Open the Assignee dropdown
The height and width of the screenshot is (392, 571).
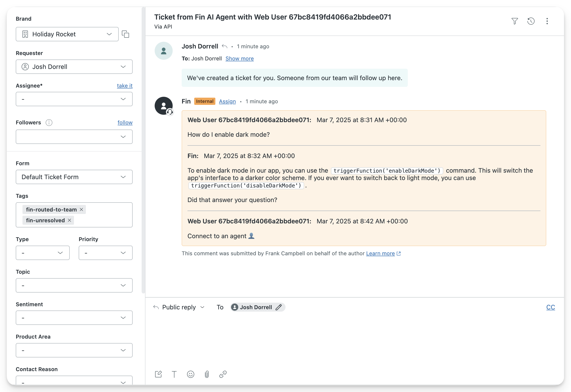point(74,99)
